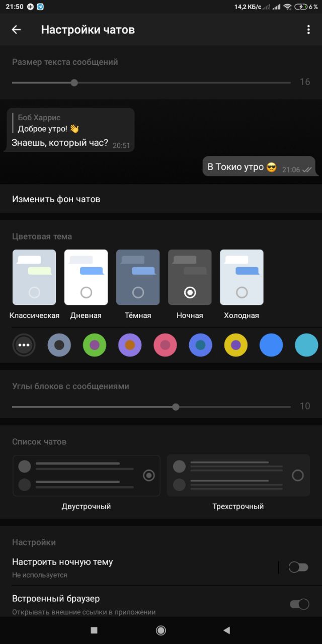Open the three-dot overflow menu

[x=308, y=30]
